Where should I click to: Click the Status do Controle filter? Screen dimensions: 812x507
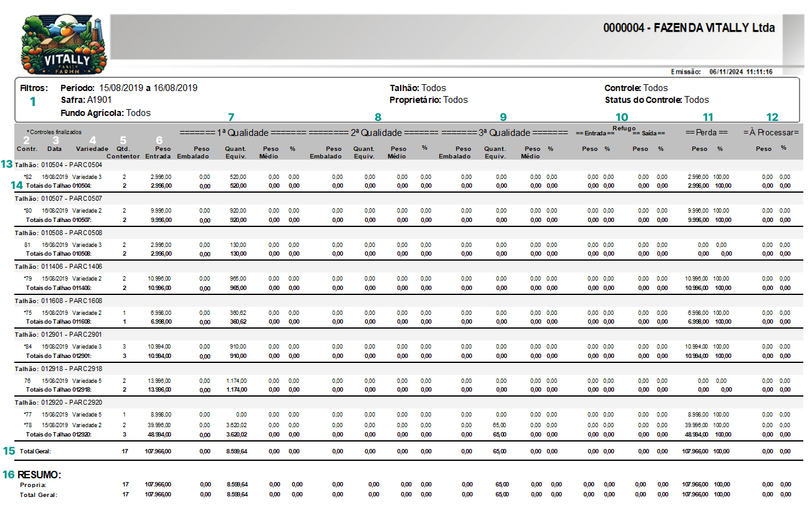[657, 100]
